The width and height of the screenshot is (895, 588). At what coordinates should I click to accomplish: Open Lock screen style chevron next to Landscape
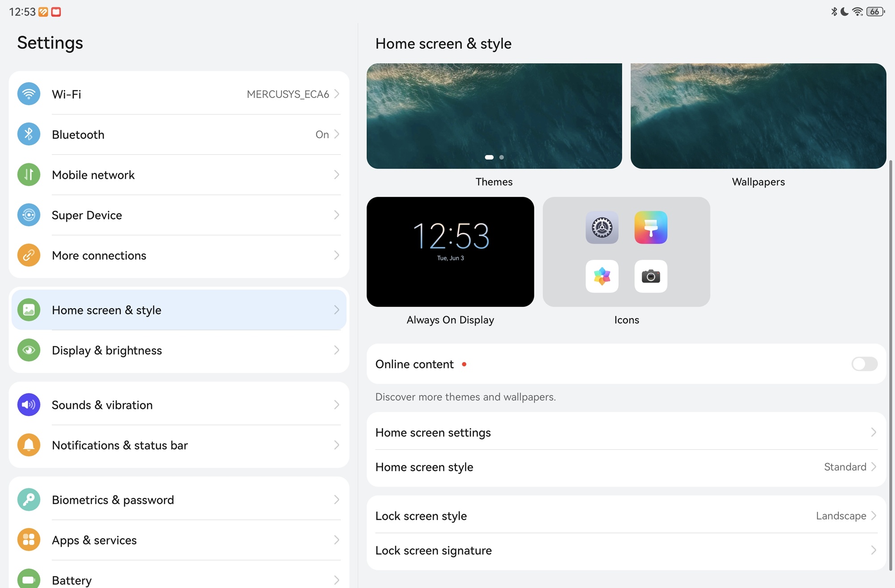click(x=874, y=516)
